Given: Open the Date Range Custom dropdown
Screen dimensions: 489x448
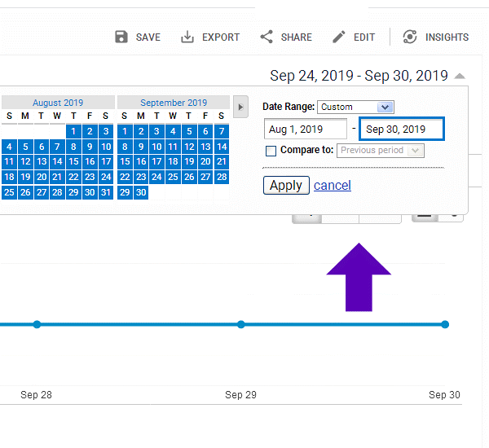Looking at the screenshot, I should point(356,107).
